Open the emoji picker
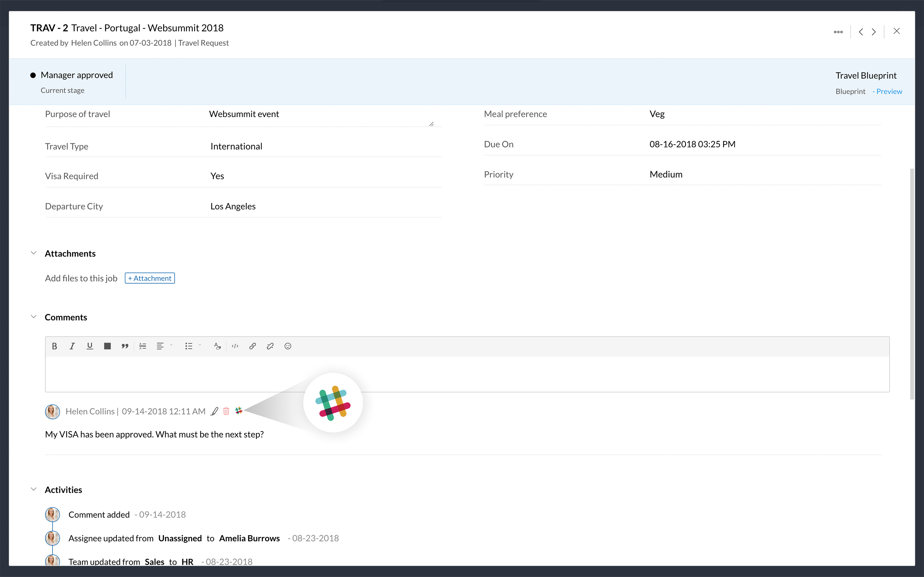The image size is (924, 577). [288, 346]
